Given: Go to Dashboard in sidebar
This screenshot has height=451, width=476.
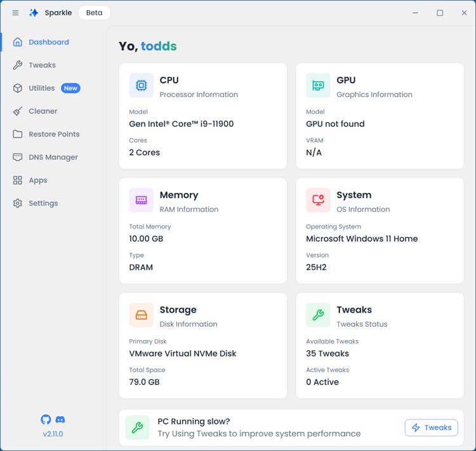Looking at the screenshot, I should coord(49,42).
